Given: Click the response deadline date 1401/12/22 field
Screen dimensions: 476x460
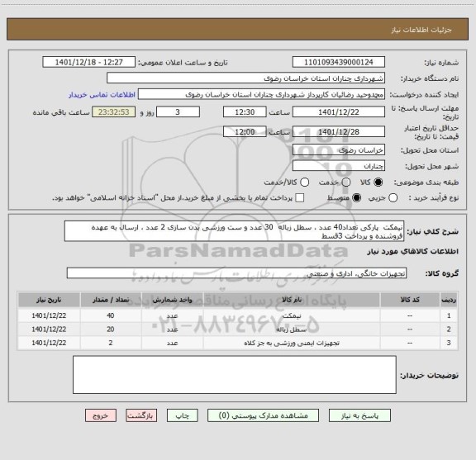Looking at the screenshot, I should [x=339, y=112].
